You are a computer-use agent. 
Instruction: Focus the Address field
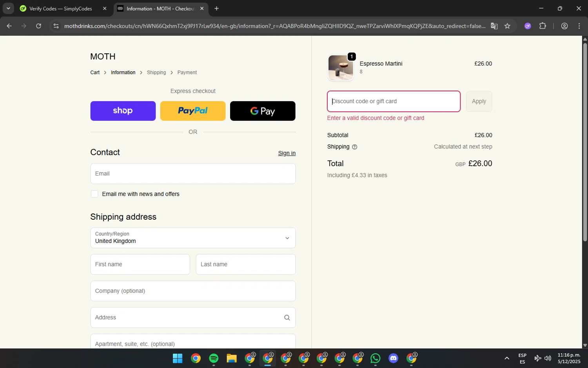[x=193, y=317]
